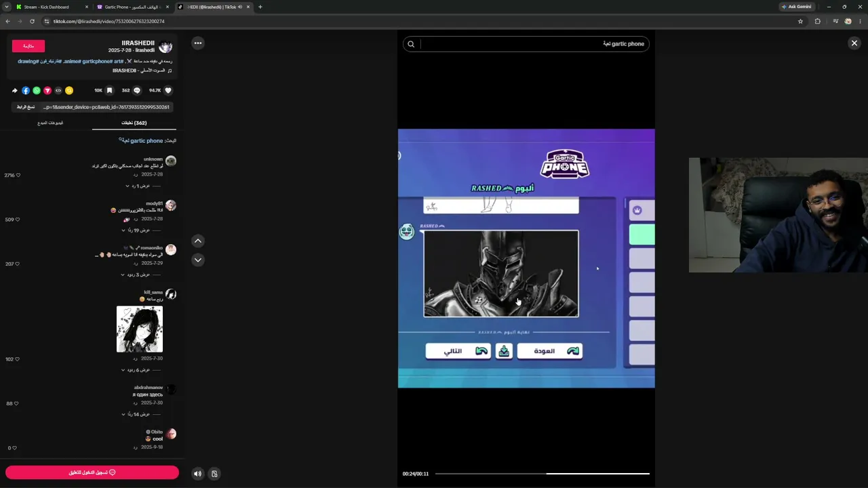
Task: Like the video with the heart icon
Action: pyautogui.click(x=168, y=90)
